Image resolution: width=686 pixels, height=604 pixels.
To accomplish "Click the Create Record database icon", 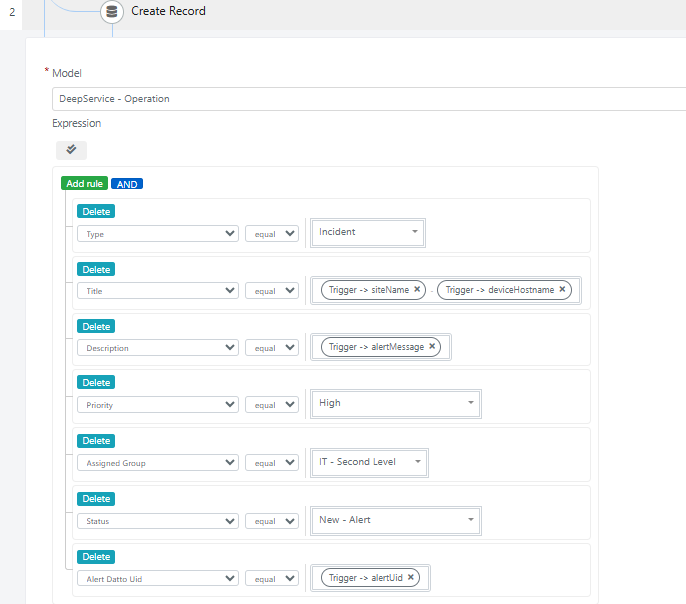I will tap(112, 11).
